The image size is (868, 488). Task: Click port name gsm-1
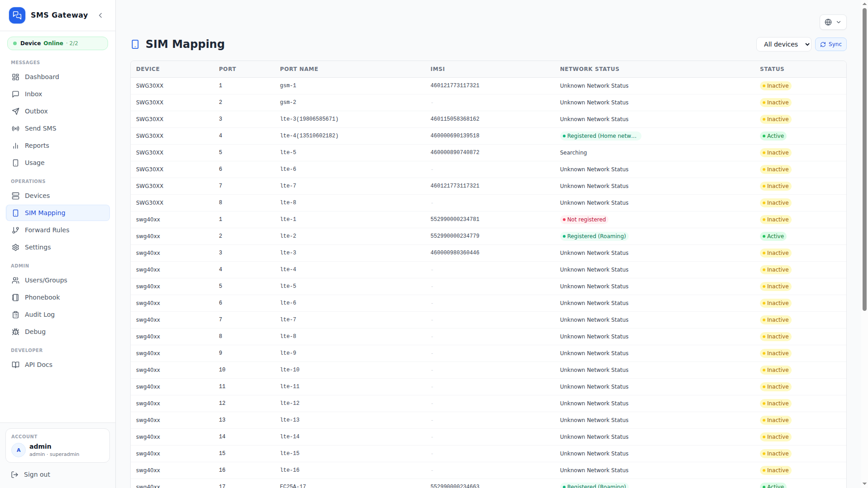(x=288, y=86)
